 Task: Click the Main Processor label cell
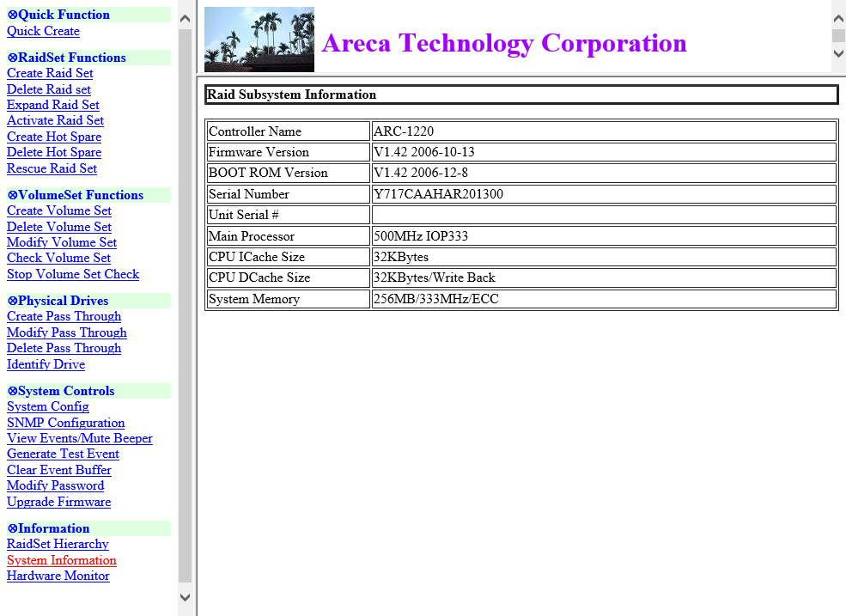(x=288, y=236)
